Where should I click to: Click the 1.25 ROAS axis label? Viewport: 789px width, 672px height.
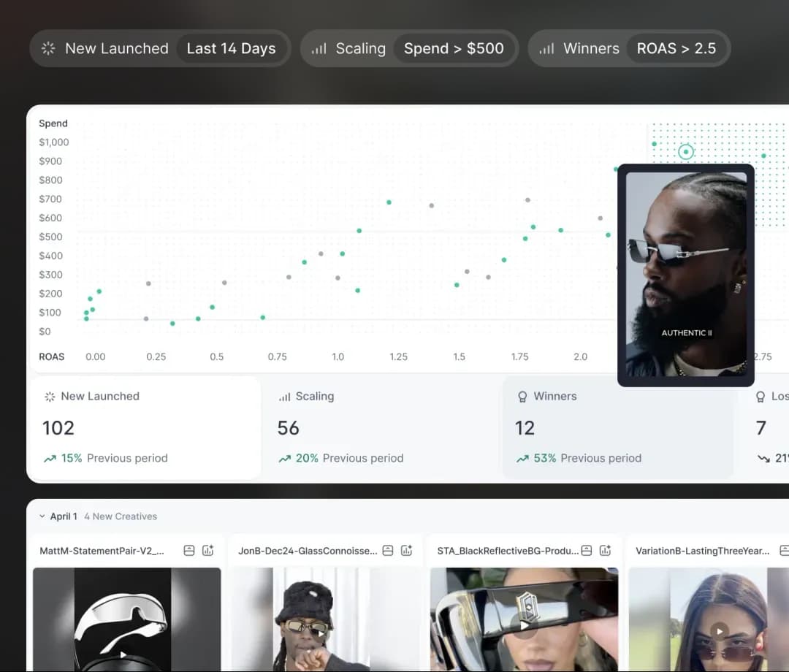pyautogui.click(x=399, y=356)
